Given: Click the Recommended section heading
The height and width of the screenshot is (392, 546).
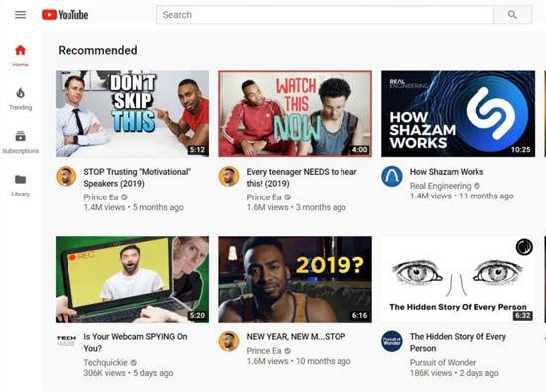Looking at the screenshot, I should click(97, 51).
